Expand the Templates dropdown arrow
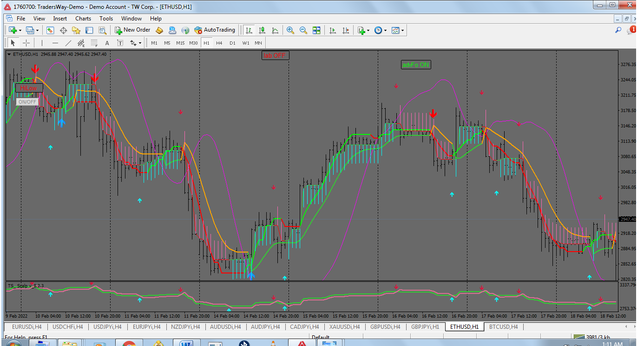 (402, 31)
